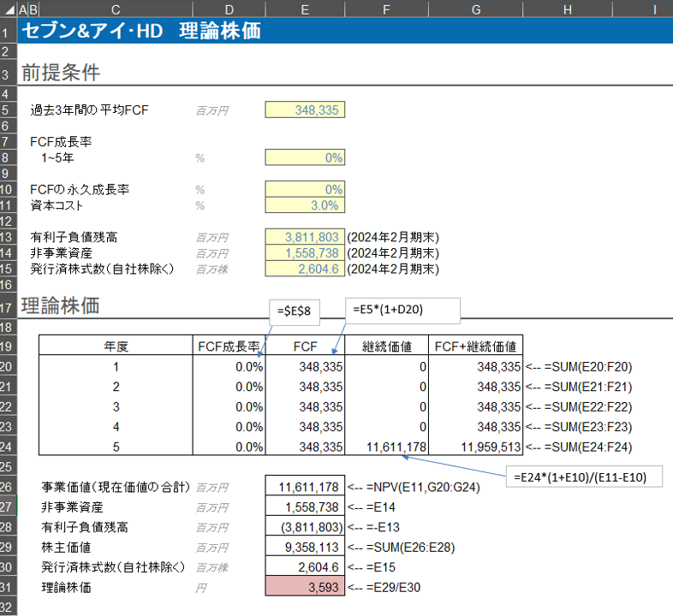Click the 事業価値(現在価値の合計) label
673x616 pixels.
[x=116, y=487]
